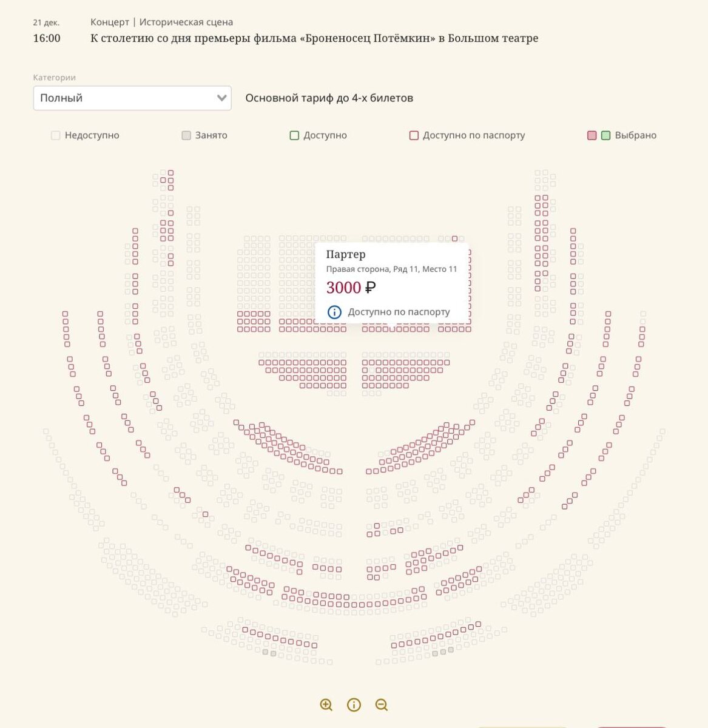Click the 'Основной тариф до 4-х билетов' text
This screenshot has height=728, width=708.
click(x=329, y=98)
